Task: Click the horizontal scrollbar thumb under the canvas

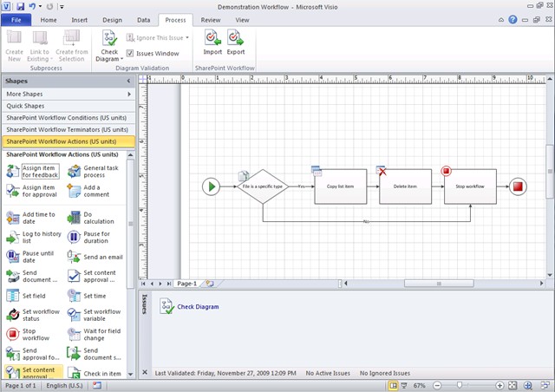Action: click(x=439, y=284)
